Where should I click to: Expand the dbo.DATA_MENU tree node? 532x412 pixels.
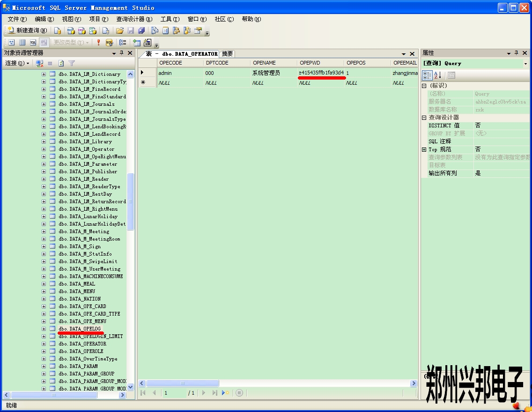coord(44,291)
